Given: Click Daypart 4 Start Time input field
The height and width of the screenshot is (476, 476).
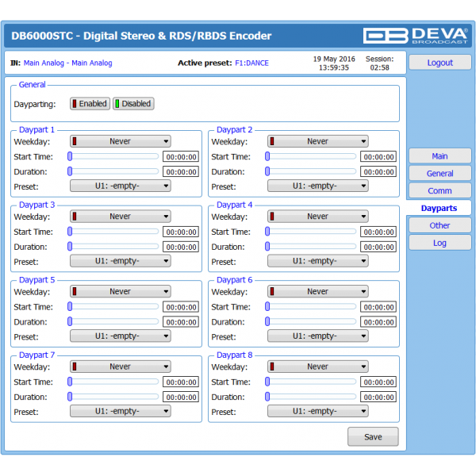Looking at the screenshot, I should [378, 232].
